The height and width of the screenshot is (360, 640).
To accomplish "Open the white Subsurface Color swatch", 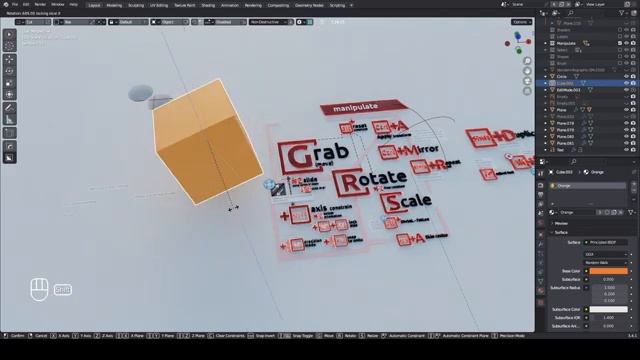I will pos(608,309).
